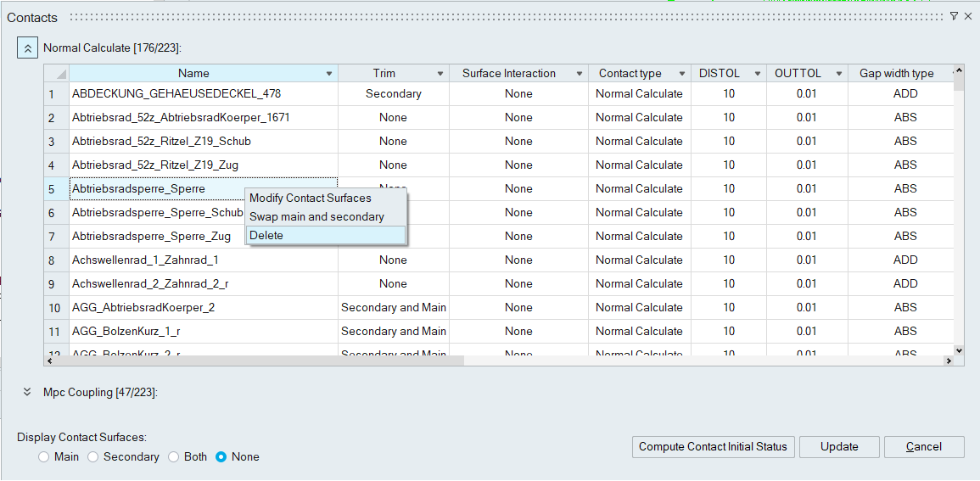Click the panel options funnel icon
980x481 pixels.
click(954, 16)
